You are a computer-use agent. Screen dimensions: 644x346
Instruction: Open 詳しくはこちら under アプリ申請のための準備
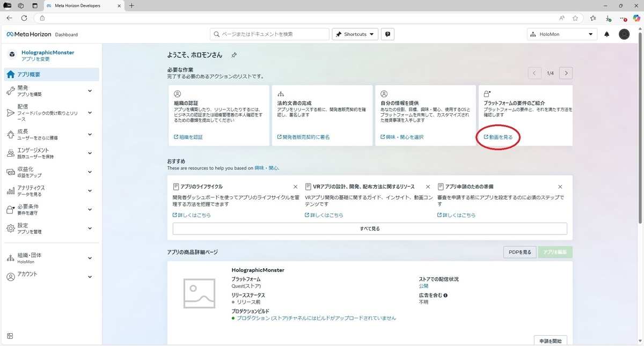click(x=457, y=215)
